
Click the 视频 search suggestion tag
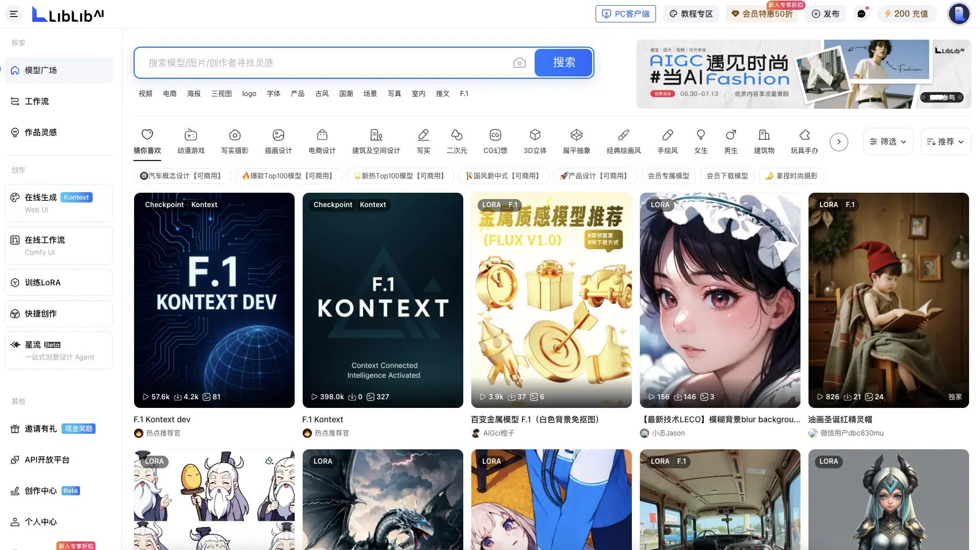[146, 94]
